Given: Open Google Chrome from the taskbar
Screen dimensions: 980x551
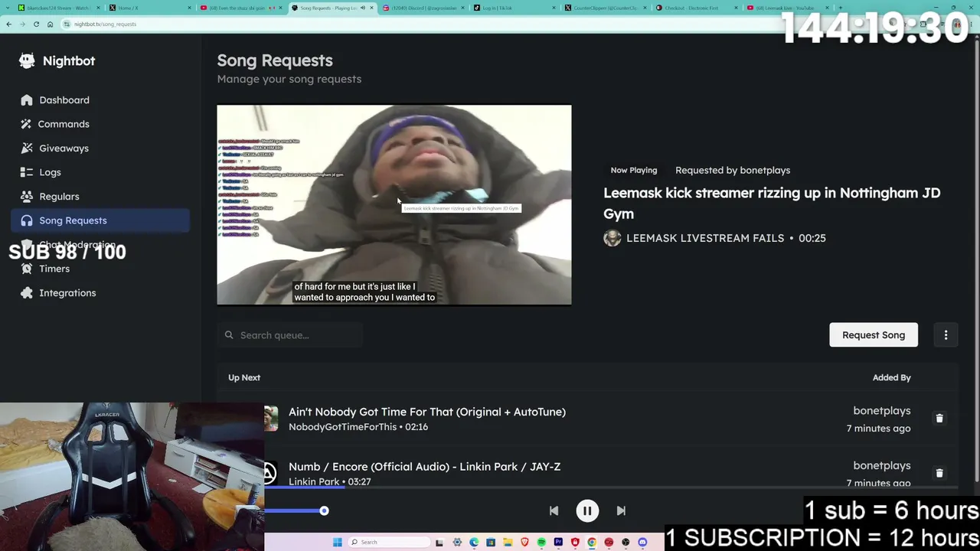Looking at the screenshot, I should point(592,543).
